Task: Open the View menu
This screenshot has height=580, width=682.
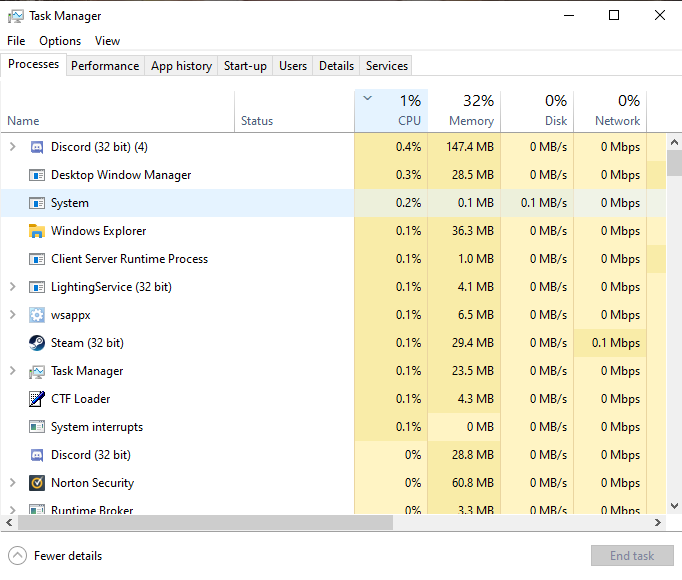Action: coord(107,41)
